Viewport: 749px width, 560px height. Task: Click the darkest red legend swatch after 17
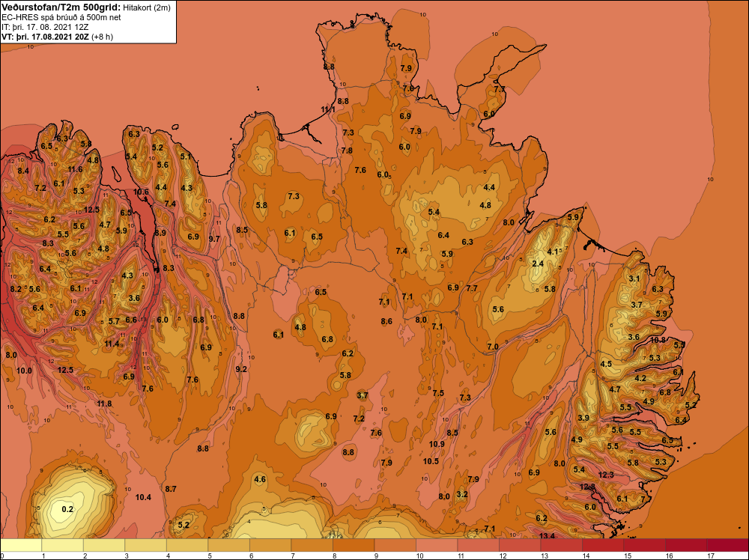727,545
